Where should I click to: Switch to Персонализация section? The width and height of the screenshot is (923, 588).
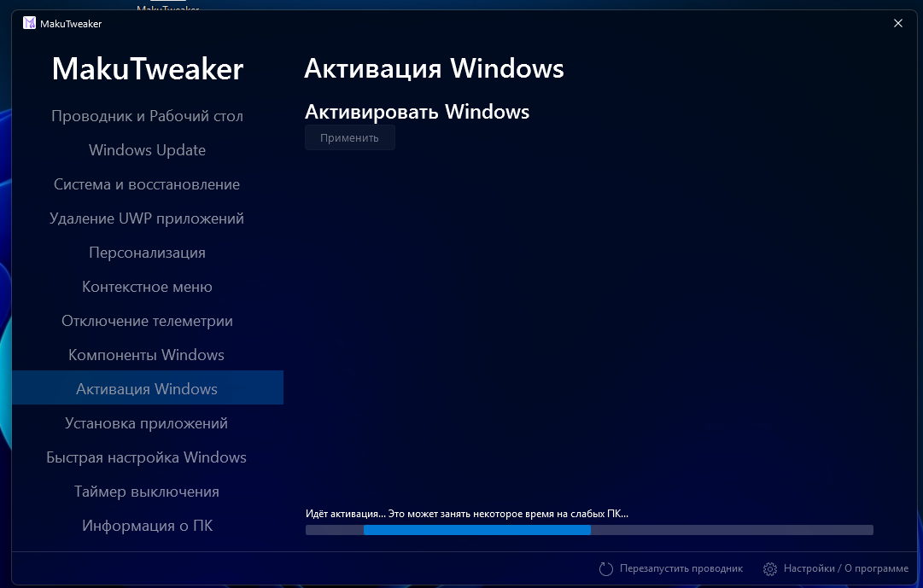pos(147,253)
